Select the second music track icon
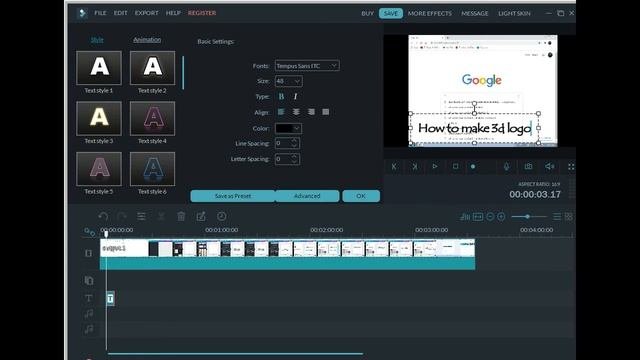The image size is (640, 360). 89,329
